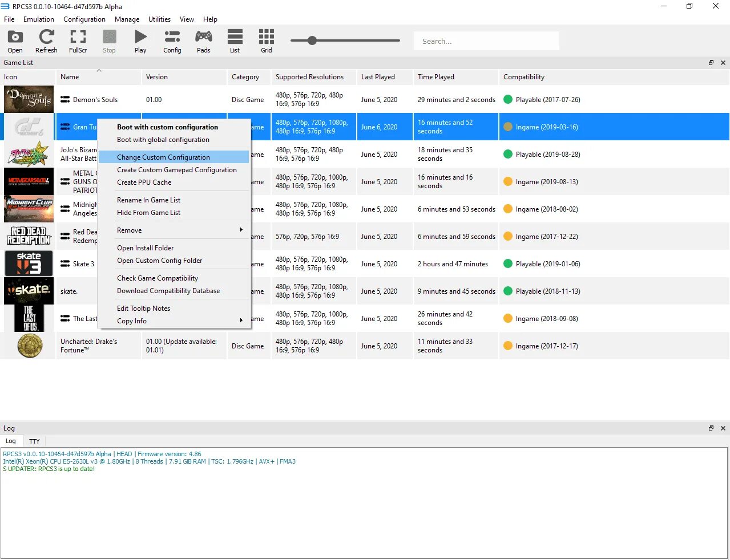Image resolution: width=730 pixels, height=560 pixels.
Task: Open the Emulation menu
Action: pos(39,19)
